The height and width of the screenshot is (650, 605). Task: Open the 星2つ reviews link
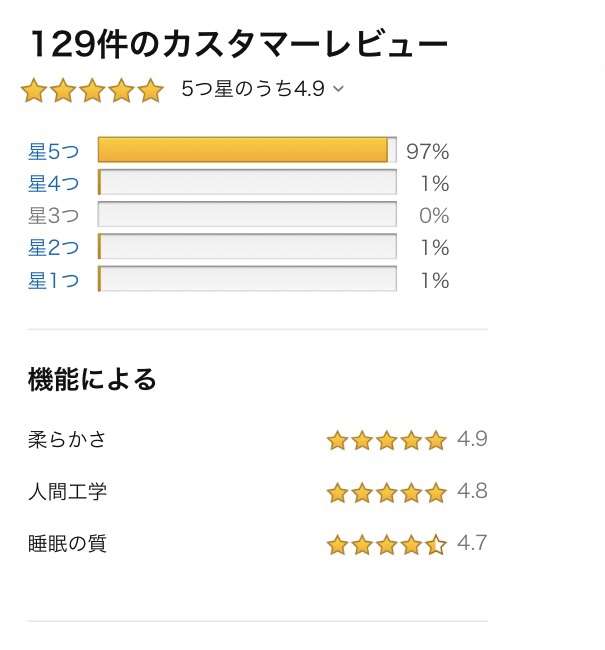[53, 247]
